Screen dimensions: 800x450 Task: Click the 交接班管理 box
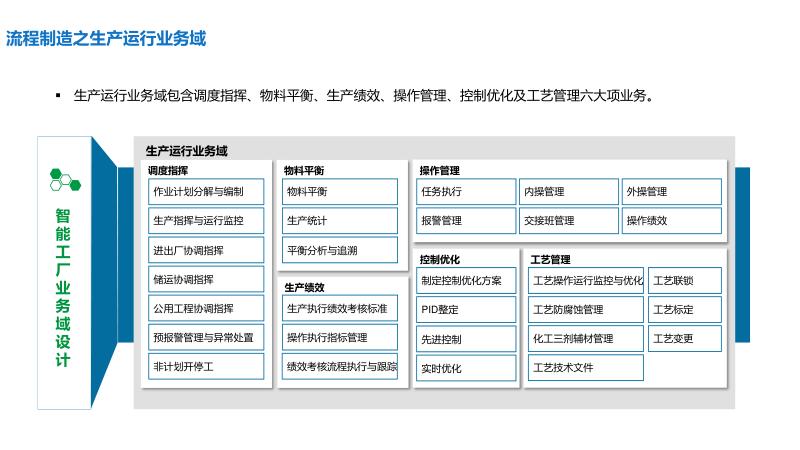(569, 221)
